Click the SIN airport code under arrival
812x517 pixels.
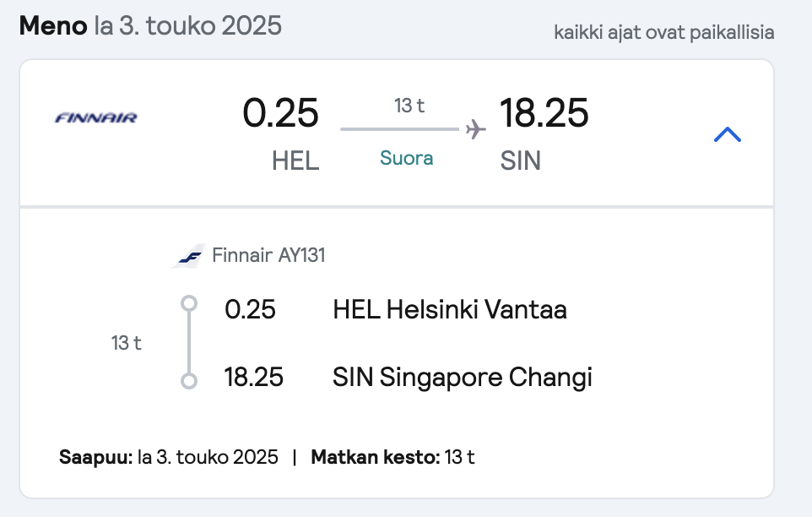(521, 161)
